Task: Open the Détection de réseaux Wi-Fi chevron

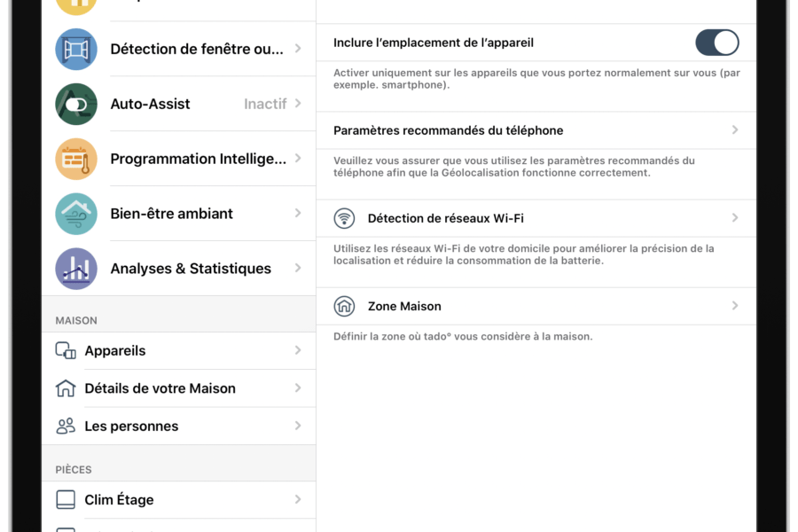Action: click(735, 218)
